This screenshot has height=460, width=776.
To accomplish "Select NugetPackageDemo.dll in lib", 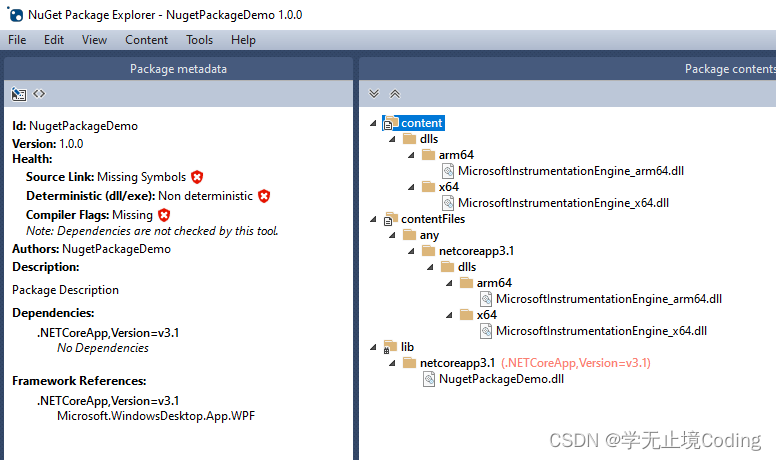I will click(x=501, y=379).
